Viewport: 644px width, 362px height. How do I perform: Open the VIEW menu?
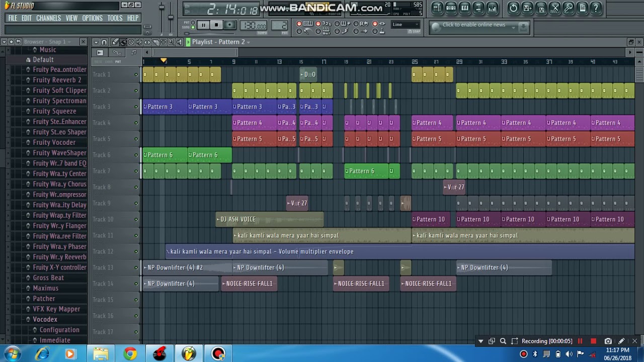tap(71, 18)
